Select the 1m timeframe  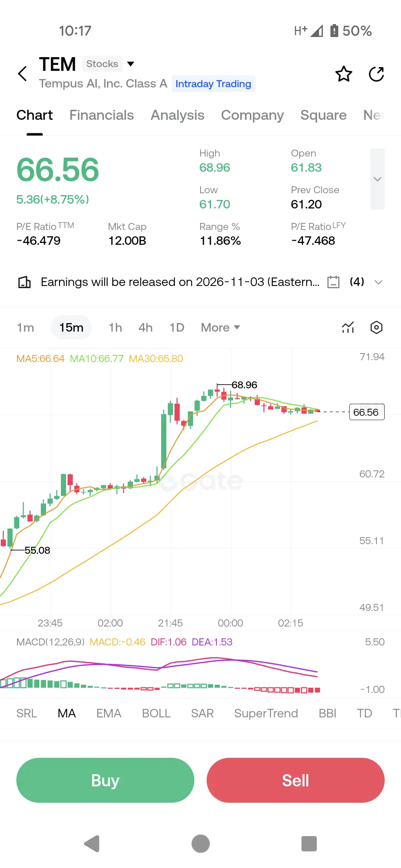tap(26, 328)
